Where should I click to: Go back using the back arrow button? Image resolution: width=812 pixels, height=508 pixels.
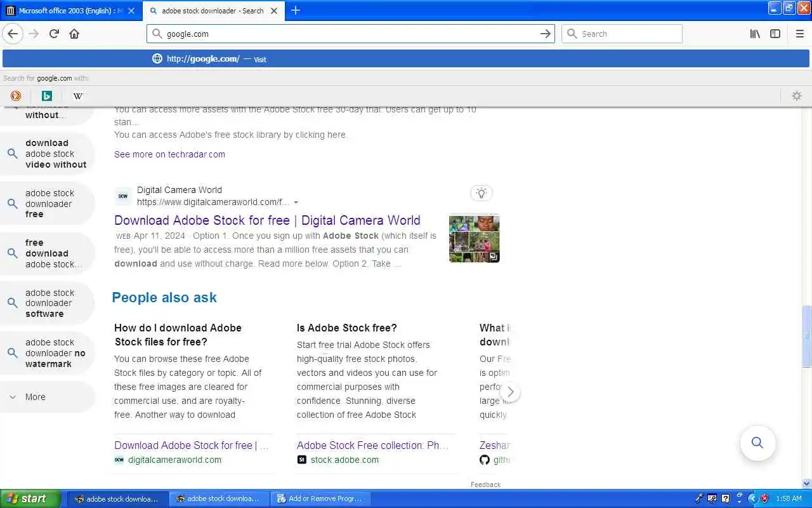click(13, 34)
